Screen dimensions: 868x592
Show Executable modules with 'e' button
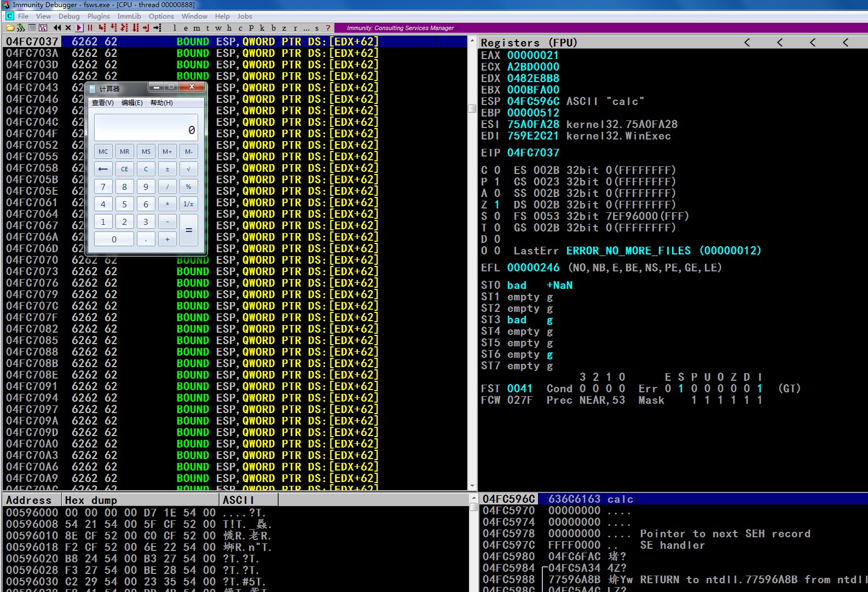pyautogui.click(x=186, y=28)
